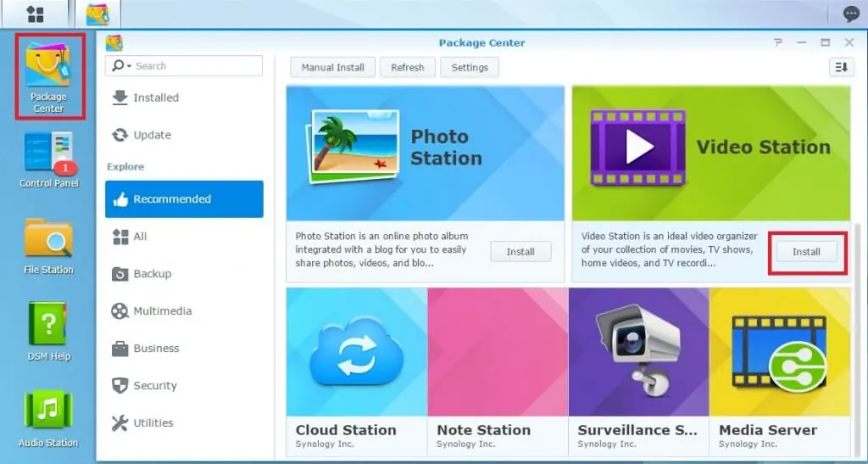Focus the Search input field
The width and height of the screenshot is (868, 464).
pyautogui.click(x=184, y=66)
